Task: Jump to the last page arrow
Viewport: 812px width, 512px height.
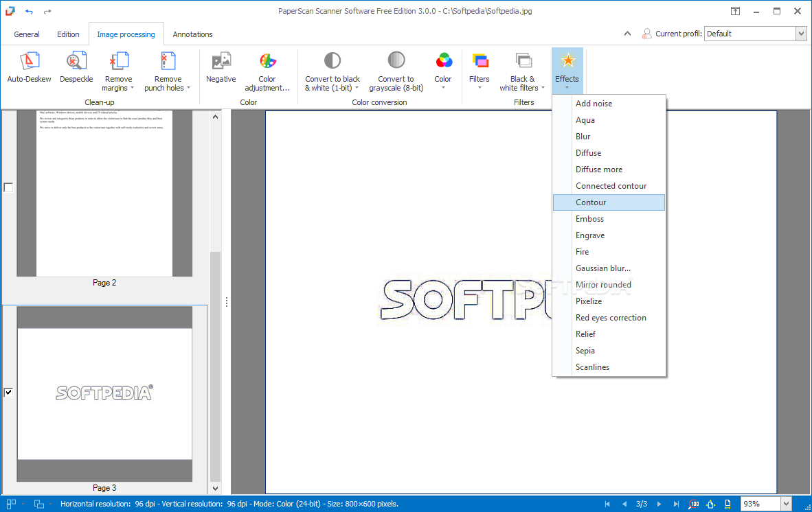Action: [676, 504]
